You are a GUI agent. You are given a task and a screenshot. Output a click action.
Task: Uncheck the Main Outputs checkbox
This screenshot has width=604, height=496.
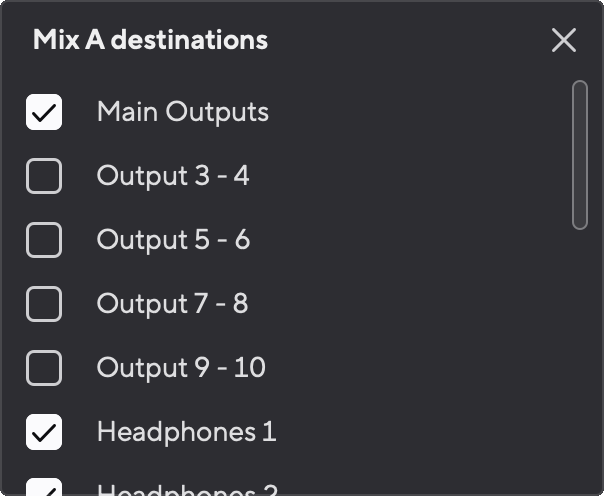tap(44, 112)
